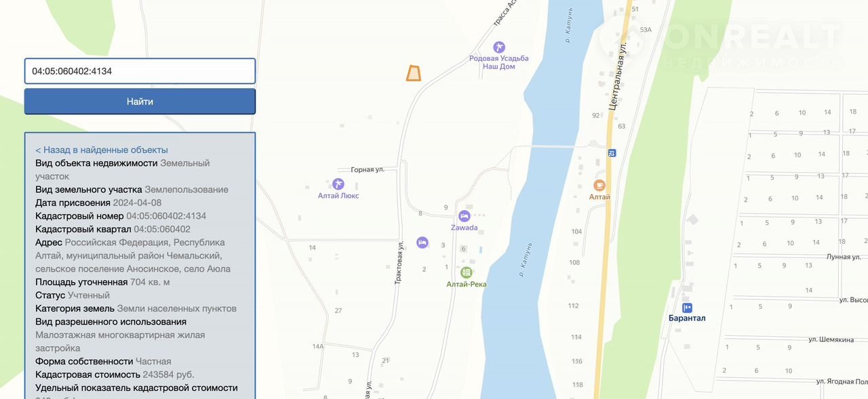868x399 pixels.
Task: Click the bus stop icon near bridge
Action: (x=612, y=153)
